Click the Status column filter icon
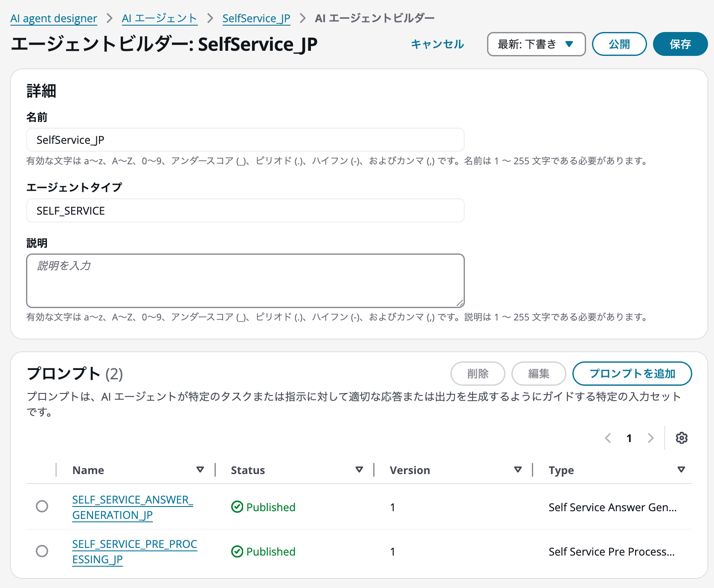This screenshot has width=714, height=588. 359,469
